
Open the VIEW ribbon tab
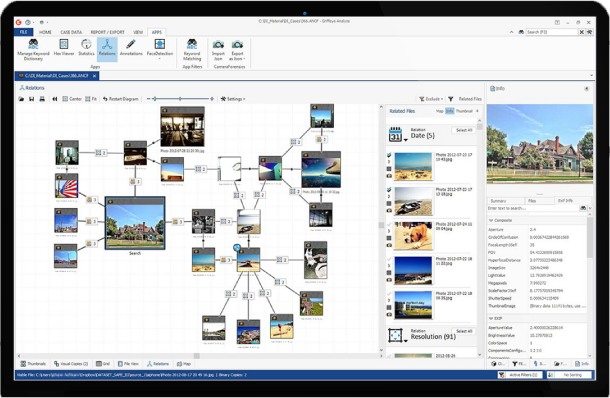pos(138,32)
